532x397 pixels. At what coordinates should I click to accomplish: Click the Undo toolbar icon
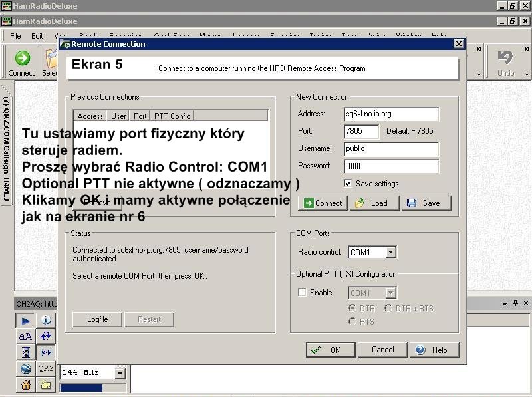click(x=505, y=57)
